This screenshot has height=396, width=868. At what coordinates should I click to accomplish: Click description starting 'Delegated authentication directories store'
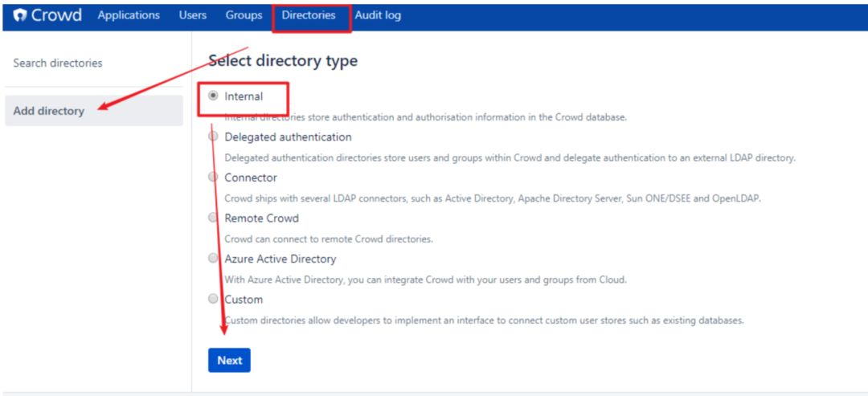510,157
